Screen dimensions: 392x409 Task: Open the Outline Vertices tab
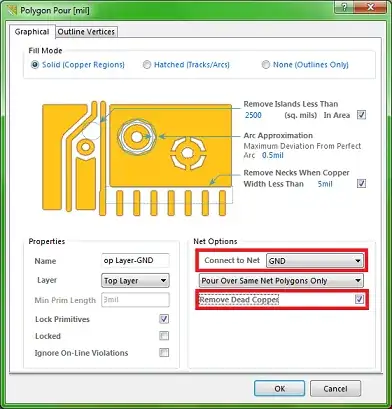click(x=86, y=32)
